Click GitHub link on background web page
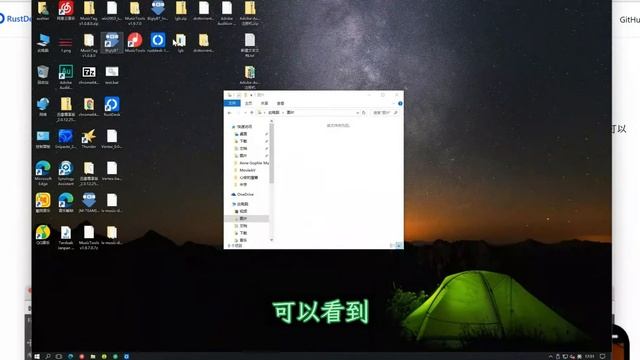The width and height of the screenshot is (640, 360). 629,20
